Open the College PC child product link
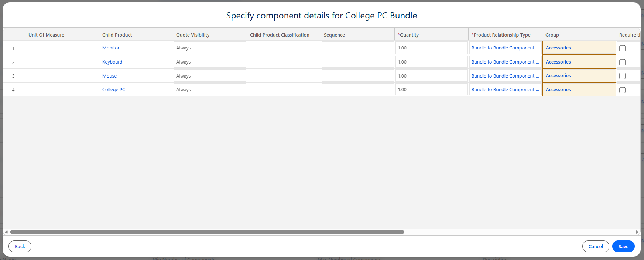 coord(114,90)
